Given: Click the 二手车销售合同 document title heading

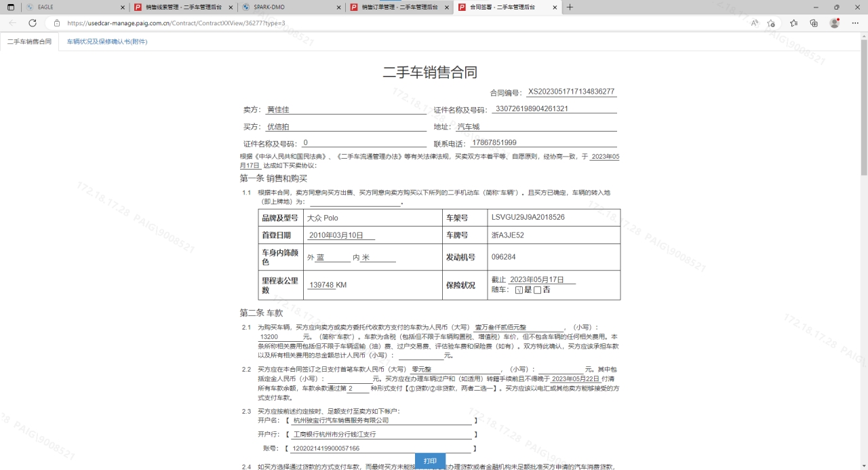Looking at the screenshot, I should pos(430,73).
